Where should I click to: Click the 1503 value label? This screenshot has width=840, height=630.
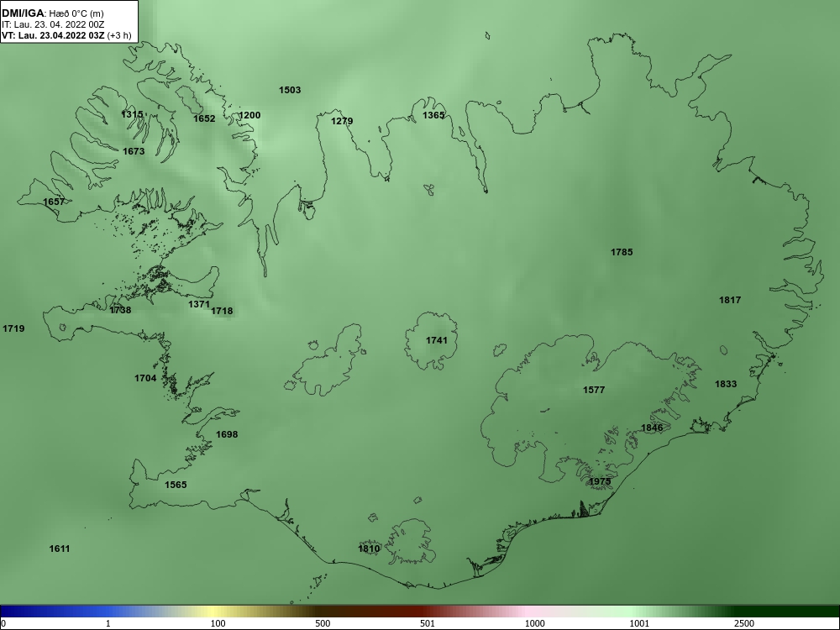[x=290, y=90]
